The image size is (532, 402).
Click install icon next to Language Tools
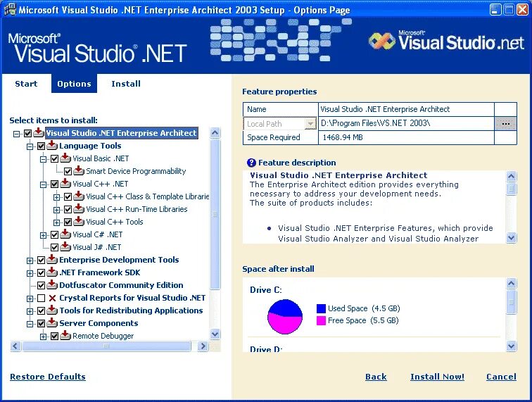[52, 146]
